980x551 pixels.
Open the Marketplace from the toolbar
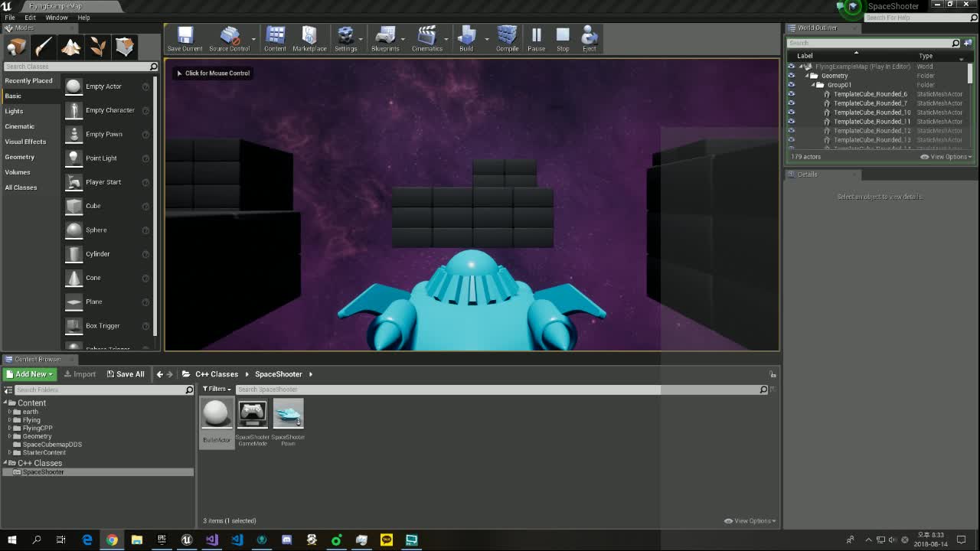309,39
